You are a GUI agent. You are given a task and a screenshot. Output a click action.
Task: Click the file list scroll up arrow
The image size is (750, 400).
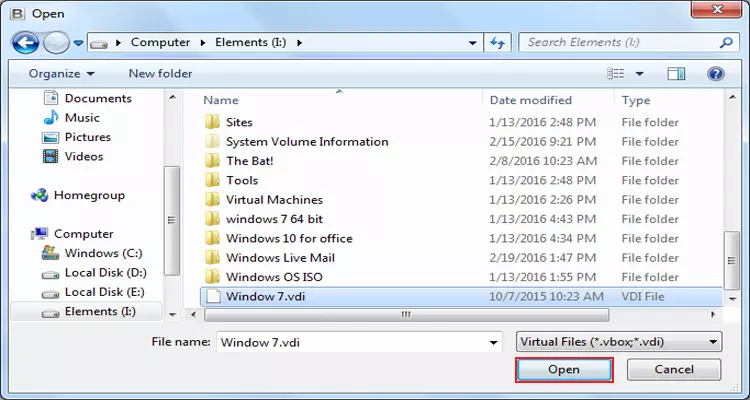tap(732, 97)
